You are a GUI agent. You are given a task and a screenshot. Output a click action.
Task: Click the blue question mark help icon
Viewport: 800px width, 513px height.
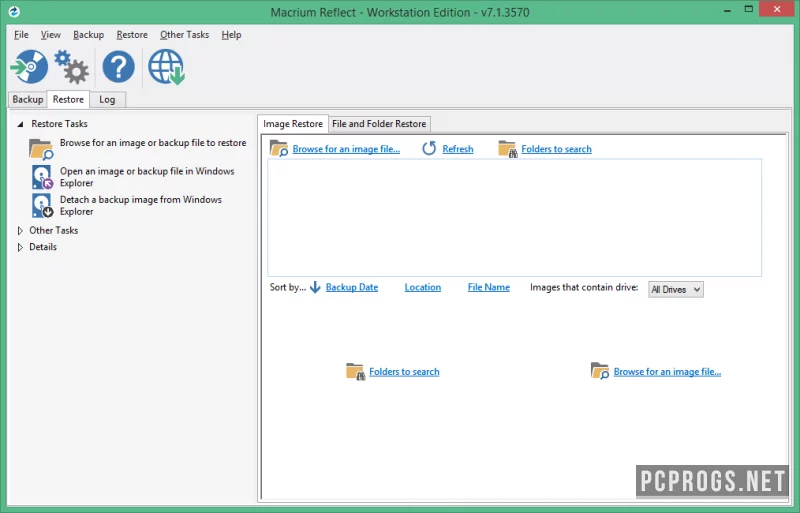(x=118, y=67)
